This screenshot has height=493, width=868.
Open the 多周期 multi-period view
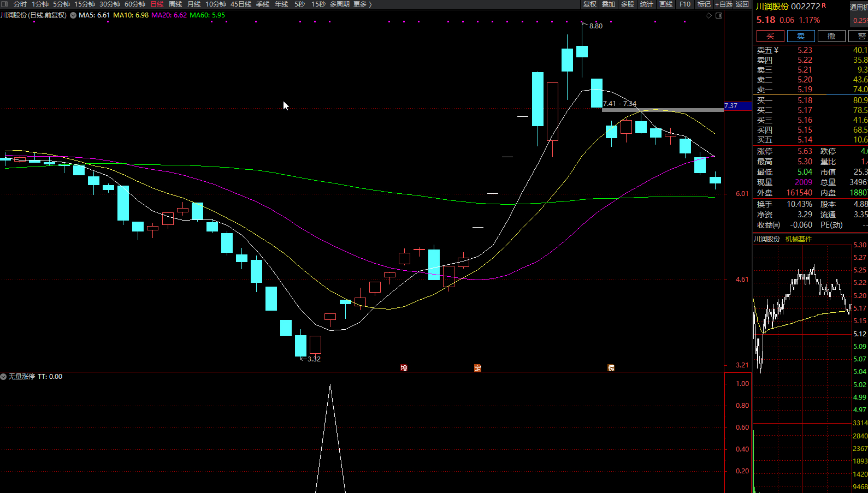point(339,4)
